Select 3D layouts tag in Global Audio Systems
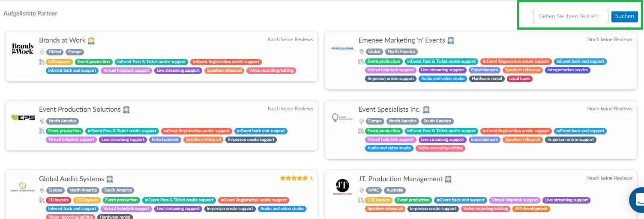This screenshot has width=644, height=219. (x=58, y=200)
